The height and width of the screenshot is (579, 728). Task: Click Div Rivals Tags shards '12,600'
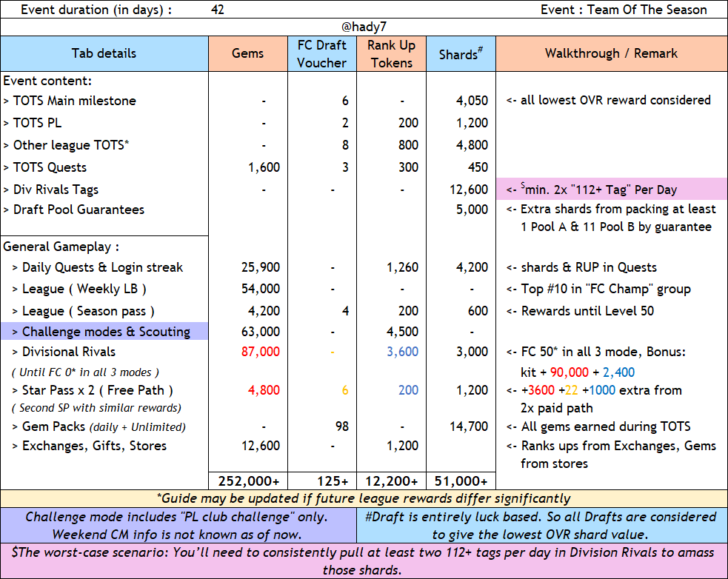pos(469,190)
